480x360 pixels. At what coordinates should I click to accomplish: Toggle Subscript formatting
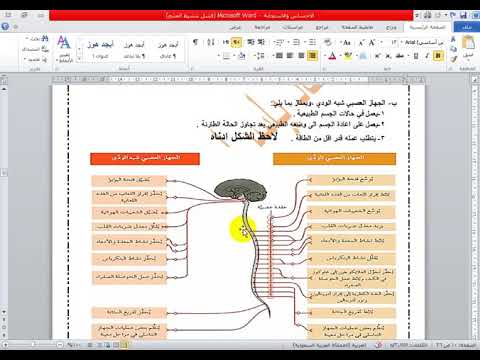(x=388, y=56)
